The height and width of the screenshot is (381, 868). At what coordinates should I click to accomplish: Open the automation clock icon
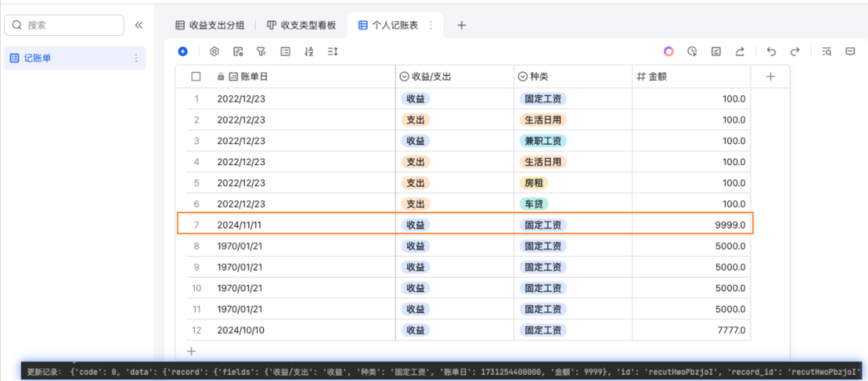(693, 51)
